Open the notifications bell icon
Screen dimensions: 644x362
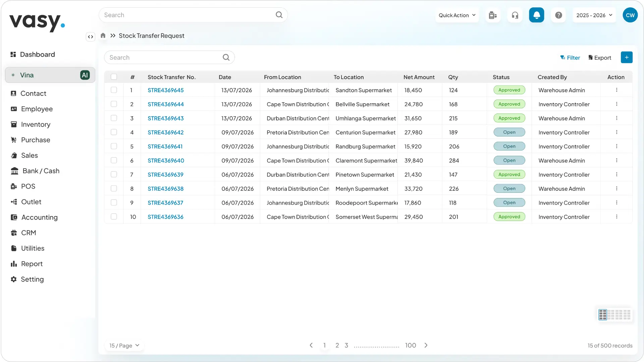pyautogui.click(x=537, y=15)
